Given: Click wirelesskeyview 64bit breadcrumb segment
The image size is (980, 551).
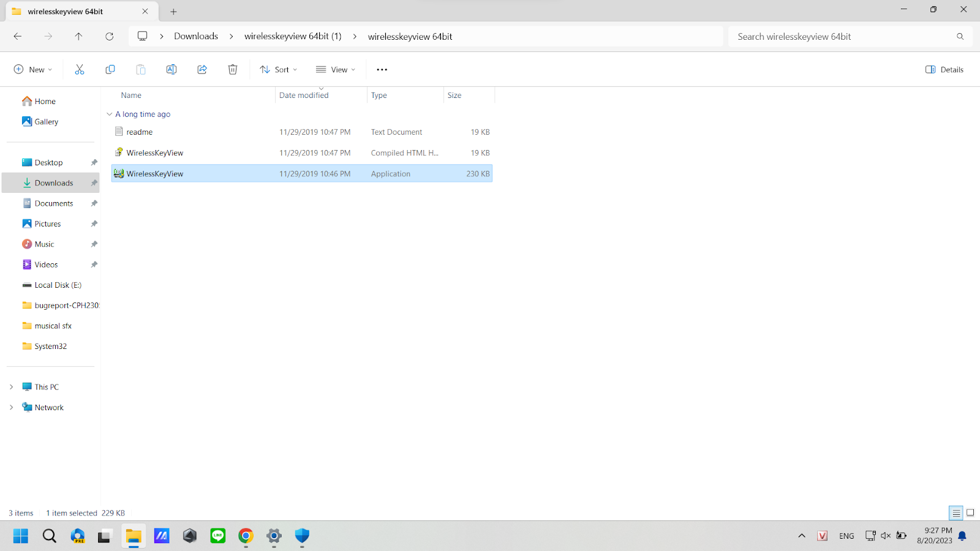Looking at the screenshot, I should [x=410, y=37].
